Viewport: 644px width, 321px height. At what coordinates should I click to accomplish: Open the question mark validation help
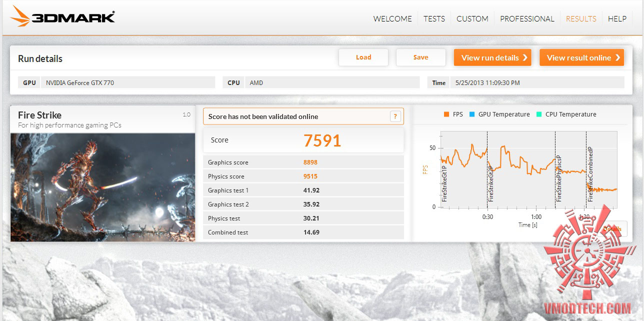click(395, 116)
